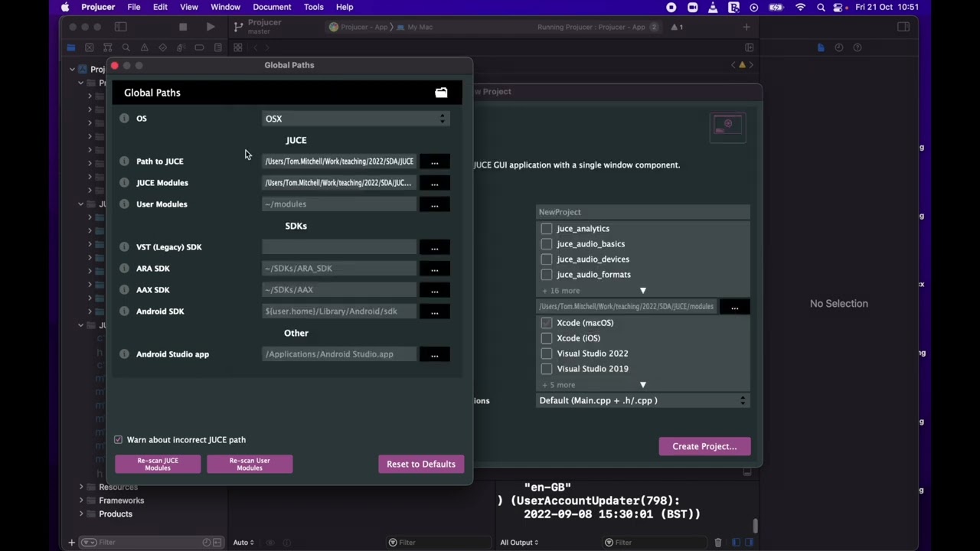
Task: Click the info icon beside VST (Legacy) SDK
Action: 124,247
